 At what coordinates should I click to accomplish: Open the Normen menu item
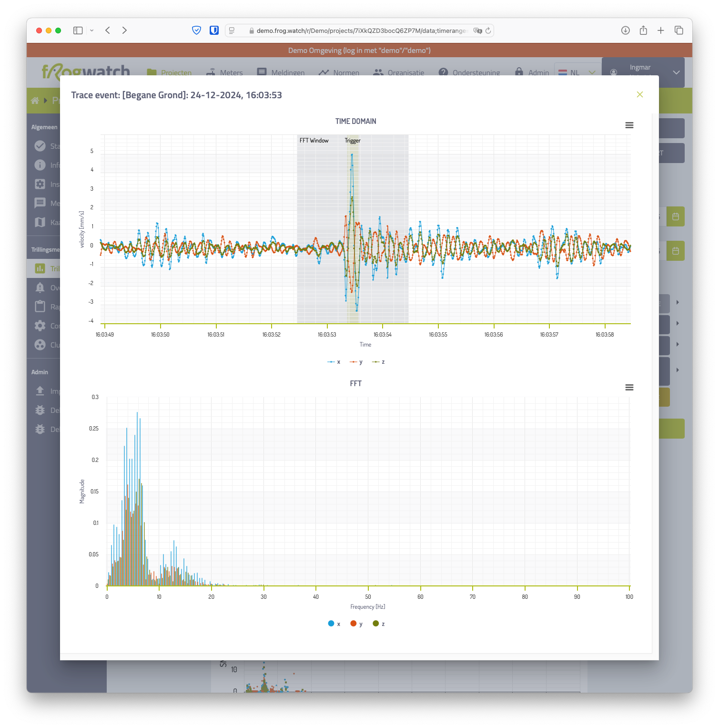(339, 72)
